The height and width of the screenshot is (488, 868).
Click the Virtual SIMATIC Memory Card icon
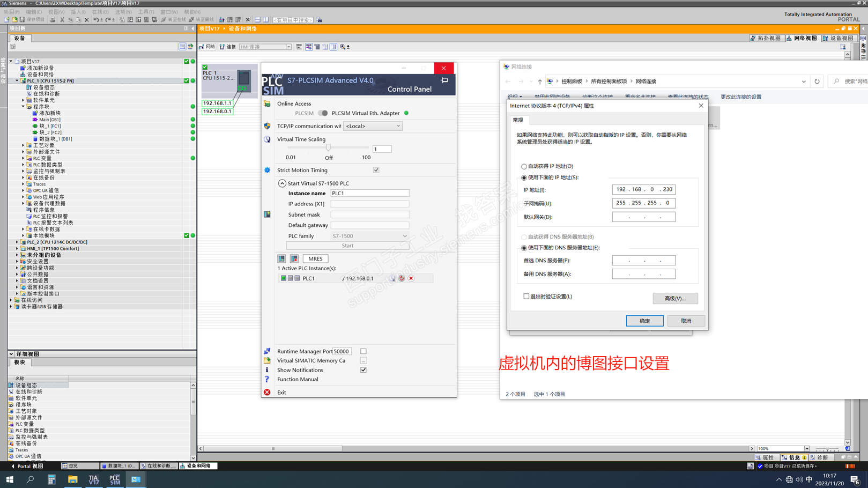[267, 360]
